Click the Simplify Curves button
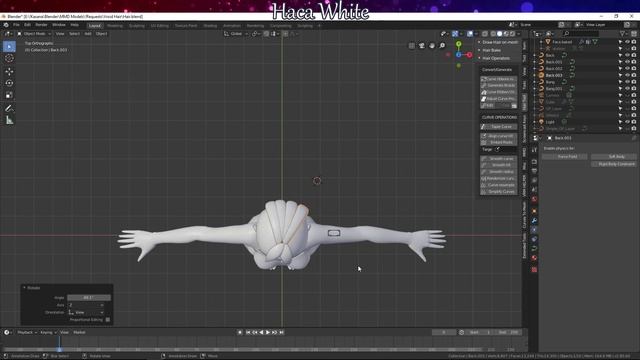This screenshot has height=360, width=640. [499, 191]
